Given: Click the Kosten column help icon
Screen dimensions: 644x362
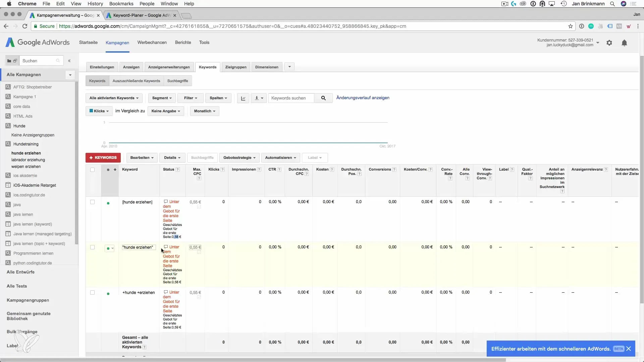Looking at the screenshot, I should [332, 170].
